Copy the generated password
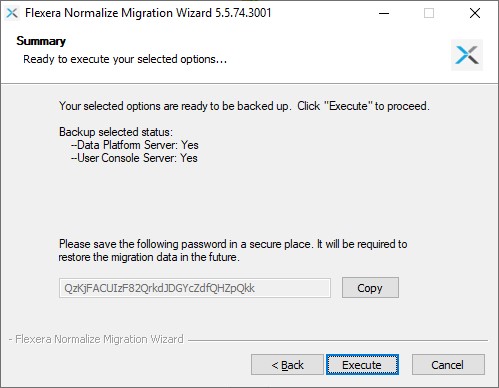 coord(370,288)
